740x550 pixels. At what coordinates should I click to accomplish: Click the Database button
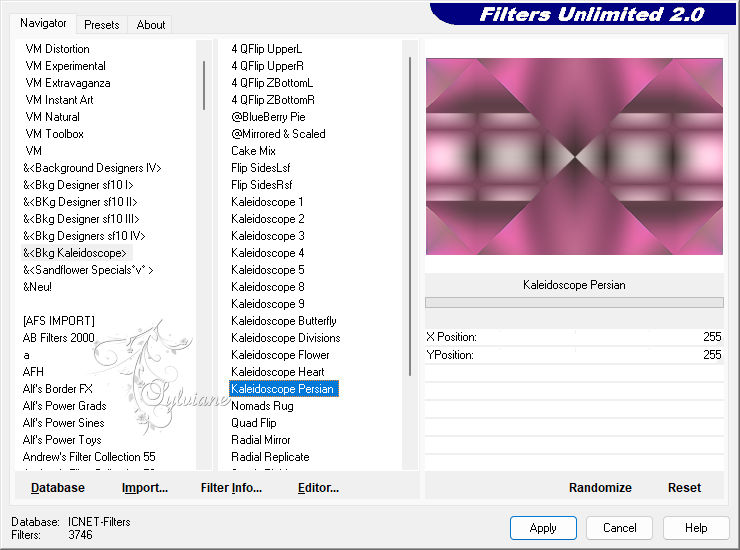(x=58, y=488)
